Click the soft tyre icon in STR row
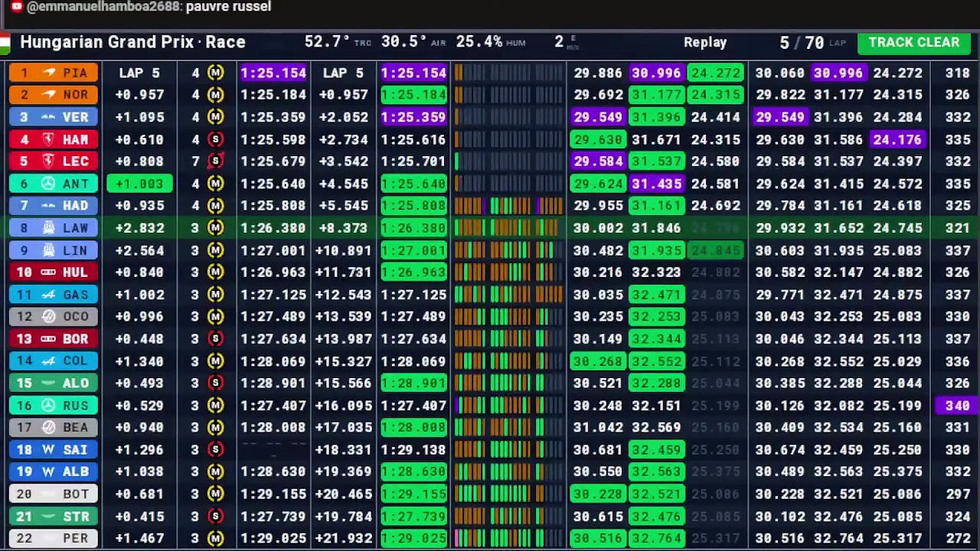980x551 pixels. coord(216,517)
